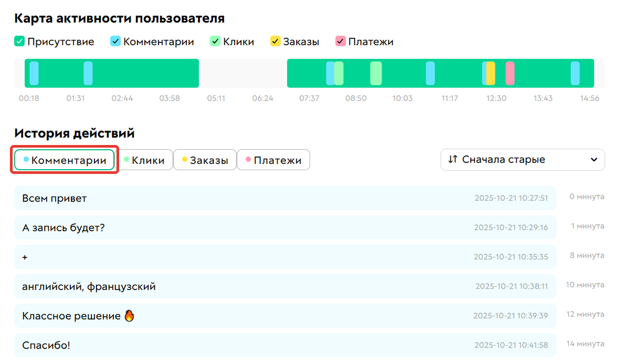644x363 pixels.
Task: Click the pink dot icon on Платежи filter
Action: click(x=248, y=159)
